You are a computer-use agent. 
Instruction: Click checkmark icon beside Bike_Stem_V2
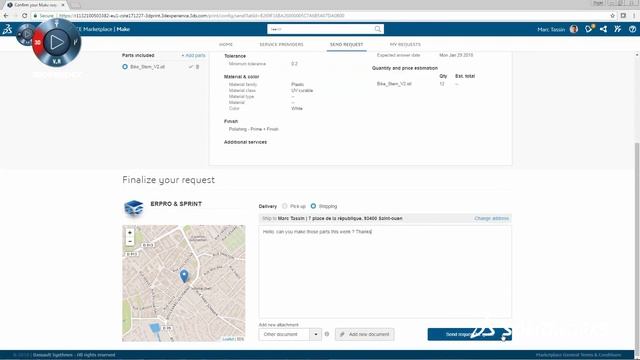pos(190,67)
